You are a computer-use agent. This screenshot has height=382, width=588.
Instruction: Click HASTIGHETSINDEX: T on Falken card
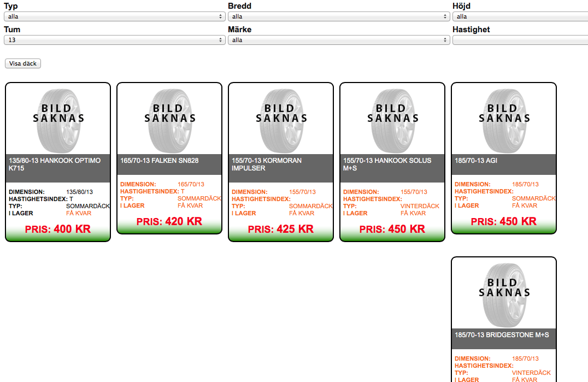point(152,192)
